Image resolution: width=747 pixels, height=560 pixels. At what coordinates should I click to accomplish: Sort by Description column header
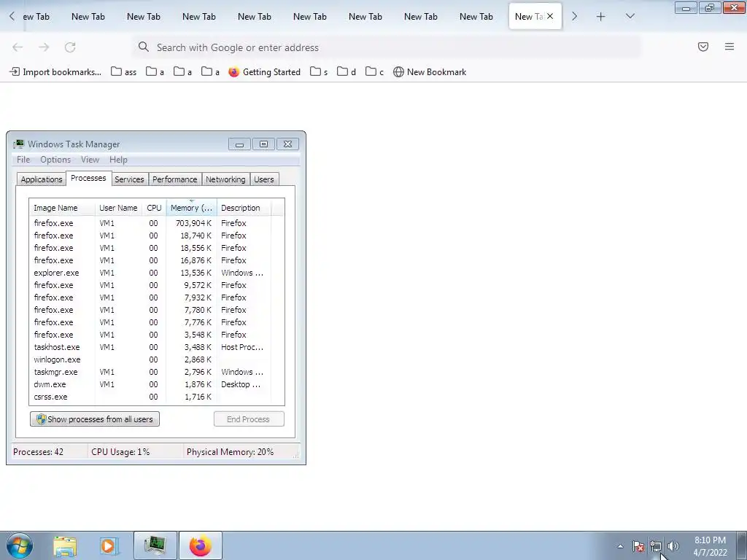tap(244, 208)
